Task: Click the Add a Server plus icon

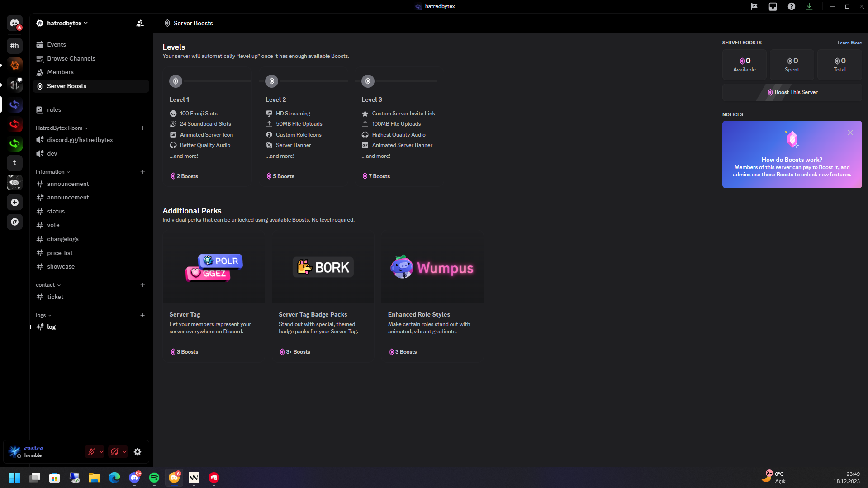Action: pyautogui.click(x=14, y=202)
